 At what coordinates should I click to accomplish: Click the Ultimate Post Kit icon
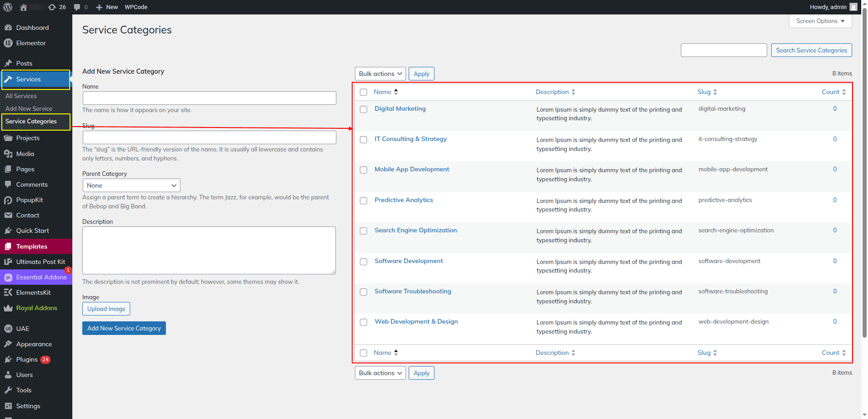coord(8,262)
